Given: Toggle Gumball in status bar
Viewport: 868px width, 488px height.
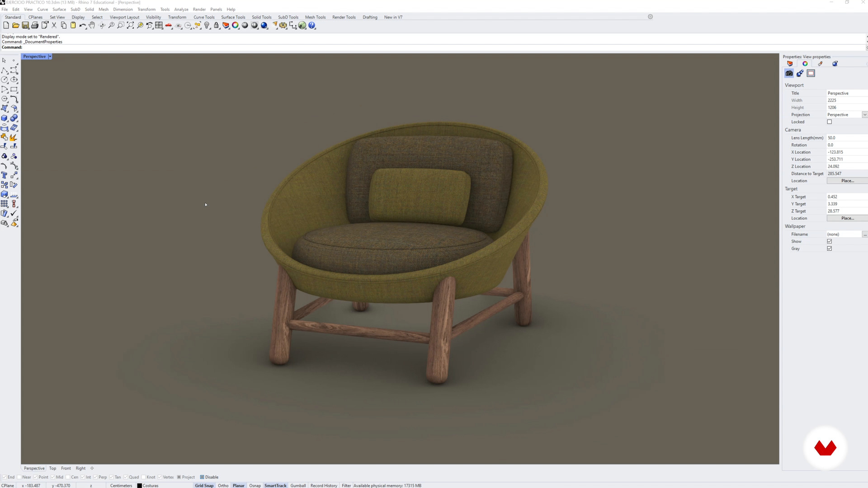Looking at the screenshot, I should pos(298,486).
